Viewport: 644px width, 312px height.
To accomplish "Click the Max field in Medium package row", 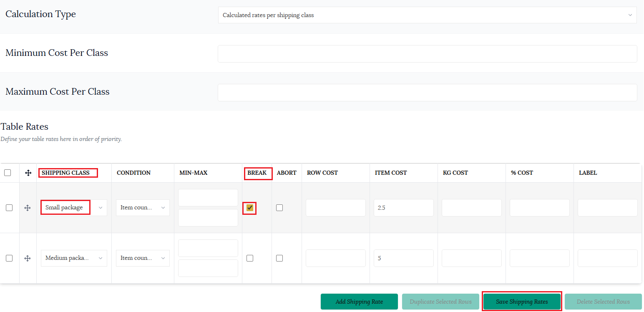I will coord(208,268).
